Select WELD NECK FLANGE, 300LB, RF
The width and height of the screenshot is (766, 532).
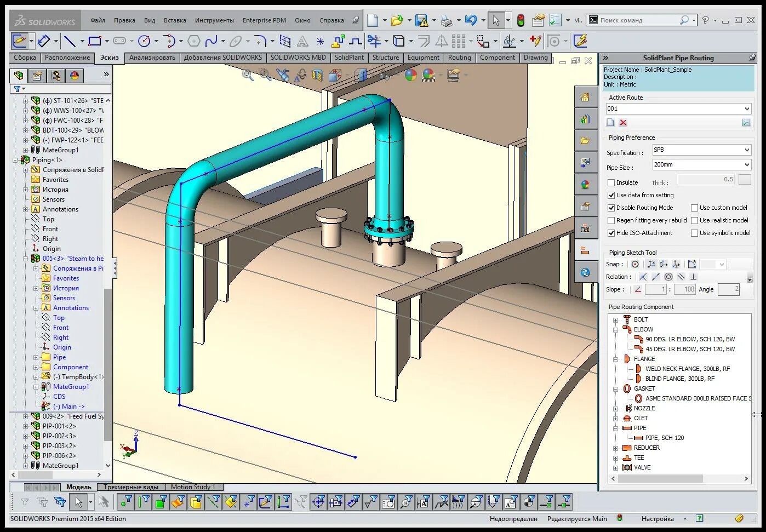688,369
